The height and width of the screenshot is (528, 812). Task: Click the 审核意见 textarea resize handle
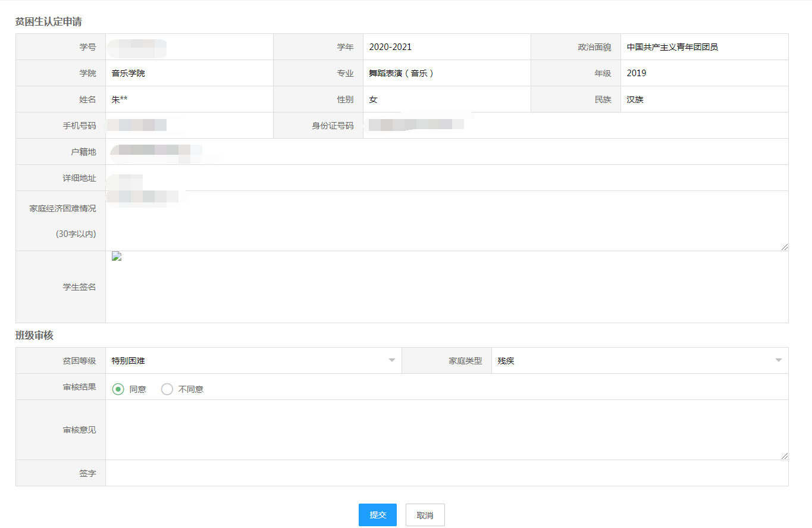click(x=785, y=456)
